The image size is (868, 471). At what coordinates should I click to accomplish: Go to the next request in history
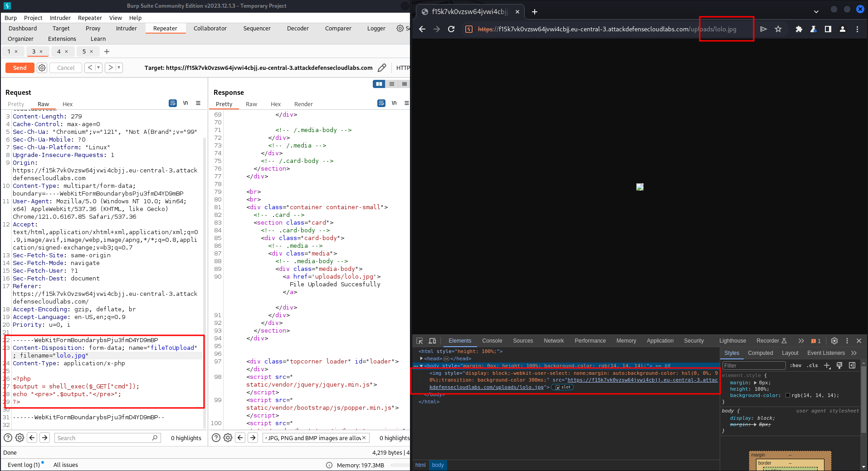click(110, 68)
